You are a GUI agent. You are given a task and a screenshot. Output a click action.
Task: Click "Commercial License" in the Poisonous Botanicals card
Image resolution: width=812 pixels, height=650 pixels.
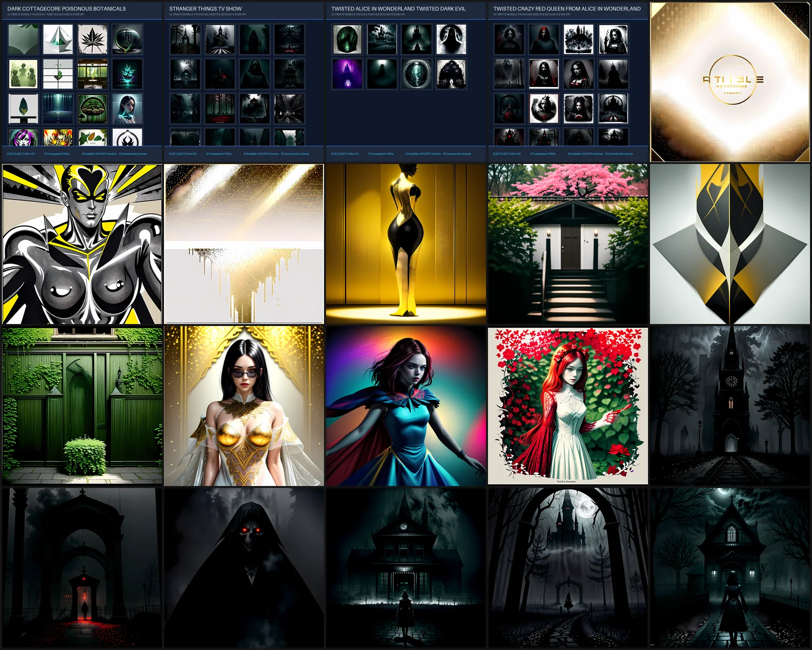133,154
